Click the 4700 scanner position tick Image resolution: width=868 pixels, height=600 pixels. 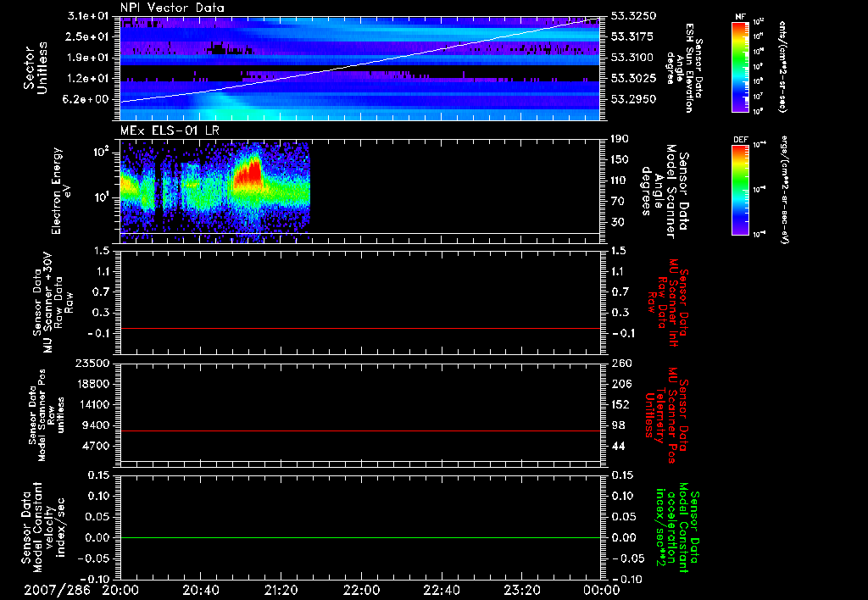pyautogui.click(x=95, y=446)
